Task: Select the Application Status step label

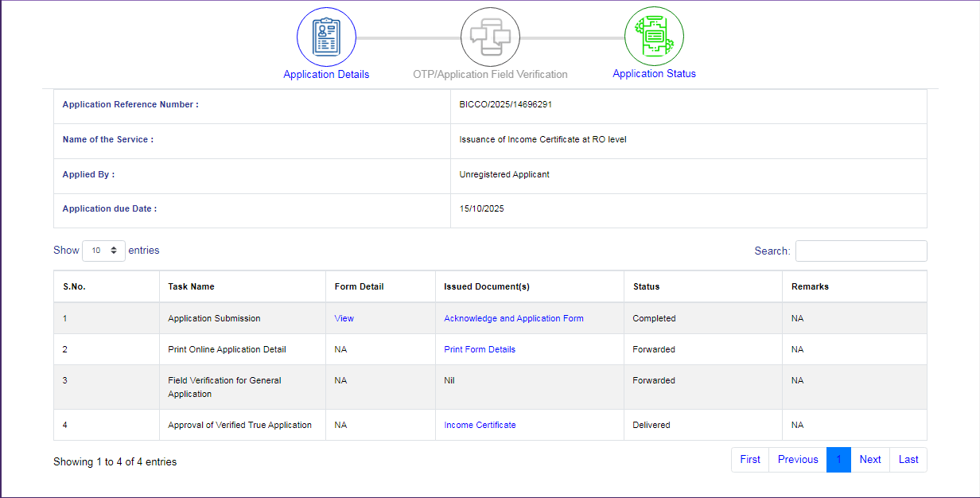Action: click(654, 73)
